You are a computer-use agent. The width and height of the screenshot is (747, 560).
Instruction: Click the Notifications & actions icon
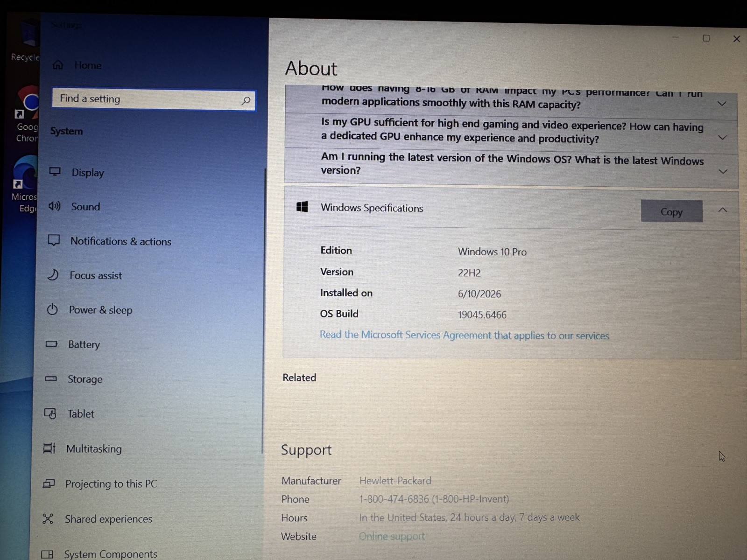click(x=54, y=240)
